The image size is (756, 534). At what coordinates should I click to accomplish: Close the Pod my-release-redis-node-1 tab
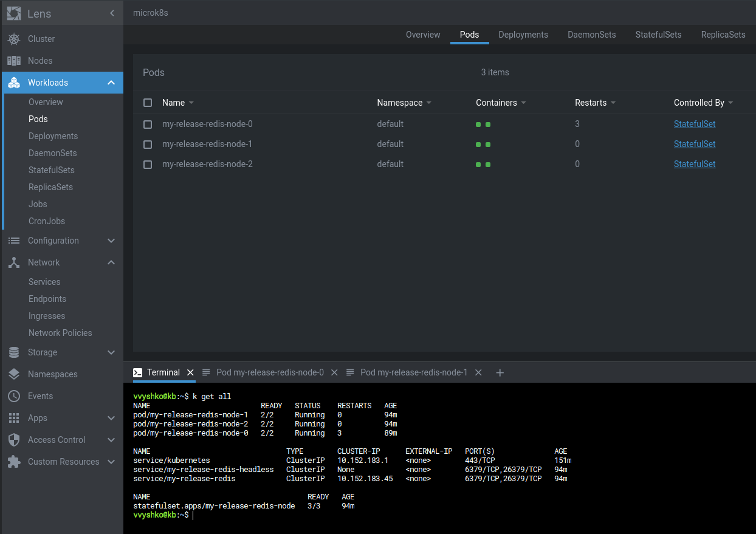478,372
